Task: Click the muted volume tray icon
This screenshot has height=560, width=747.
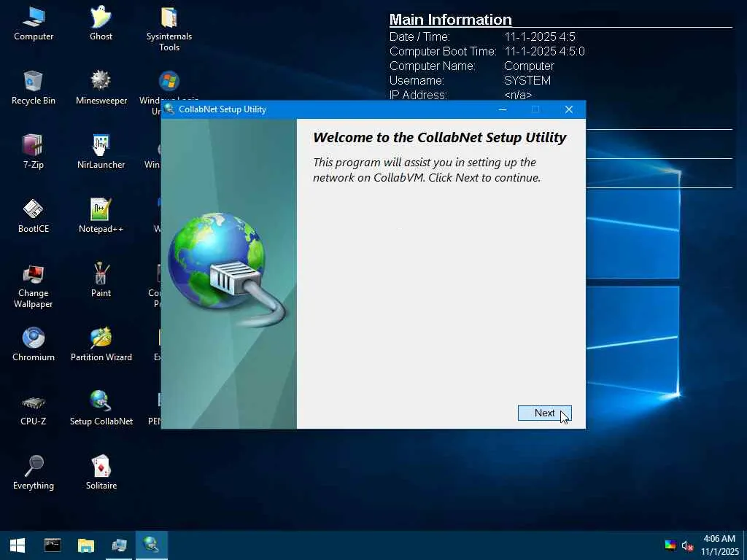Action: coord(687,545)
